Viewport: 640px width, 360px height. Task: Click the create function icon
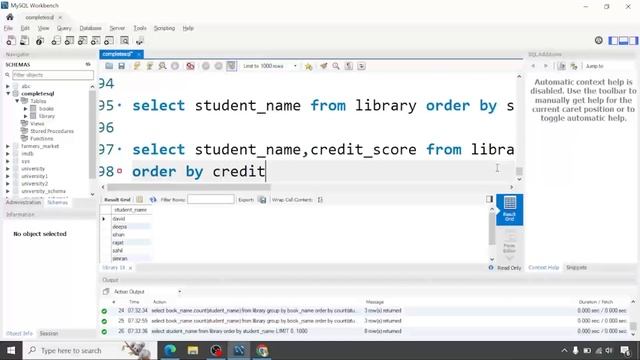pyautogui.click(x=109, y=41)
